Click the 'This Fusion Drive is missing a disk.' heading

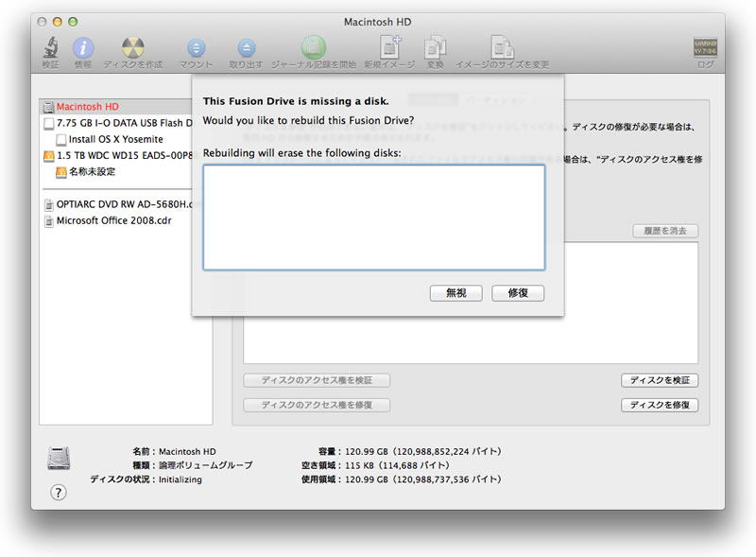tap(296, 101)
